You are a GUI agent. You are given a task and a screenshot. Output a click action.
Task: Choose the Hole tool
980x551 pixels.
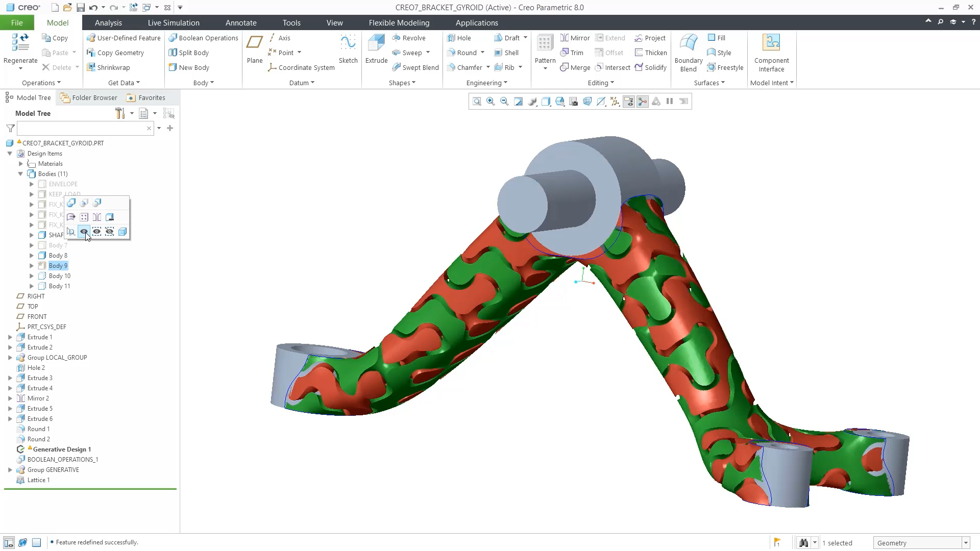[459, 38]
